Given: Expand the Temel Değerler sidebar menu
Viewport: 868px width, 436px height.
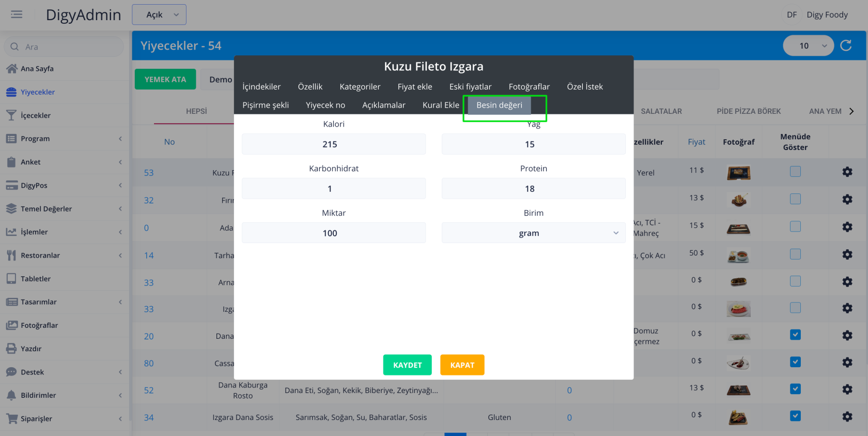Looking at the screenshot, I should [x=64, y=209].
